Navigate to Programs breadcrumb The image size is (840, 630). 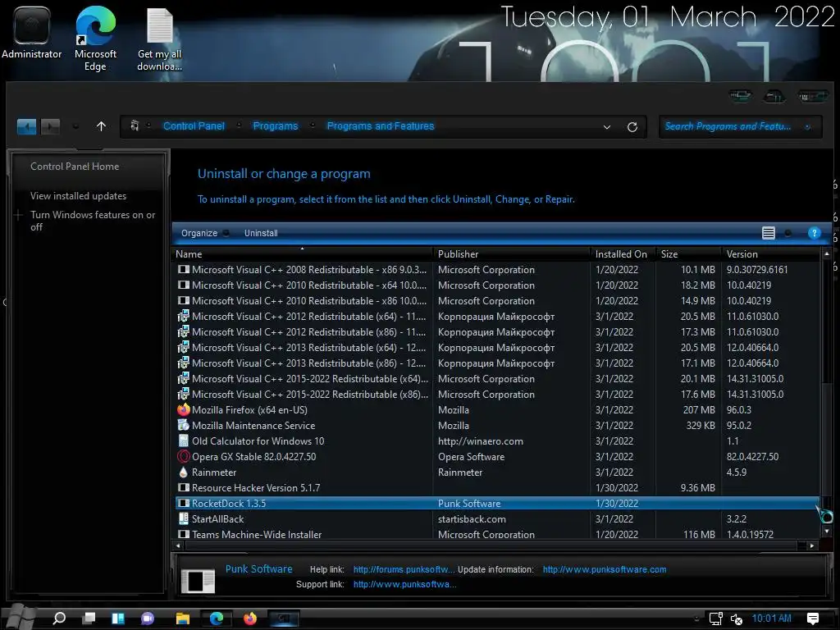click(276, 126)
